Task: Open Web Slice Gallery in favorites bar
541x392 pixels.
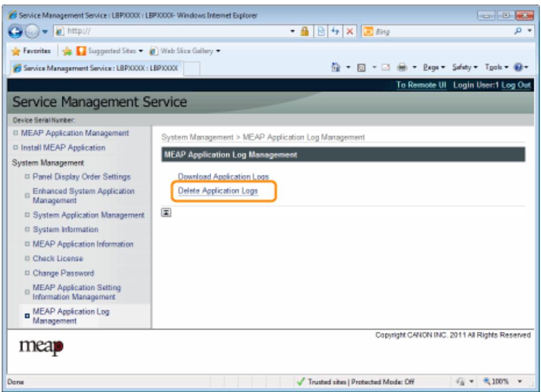Action: [185, 51]
